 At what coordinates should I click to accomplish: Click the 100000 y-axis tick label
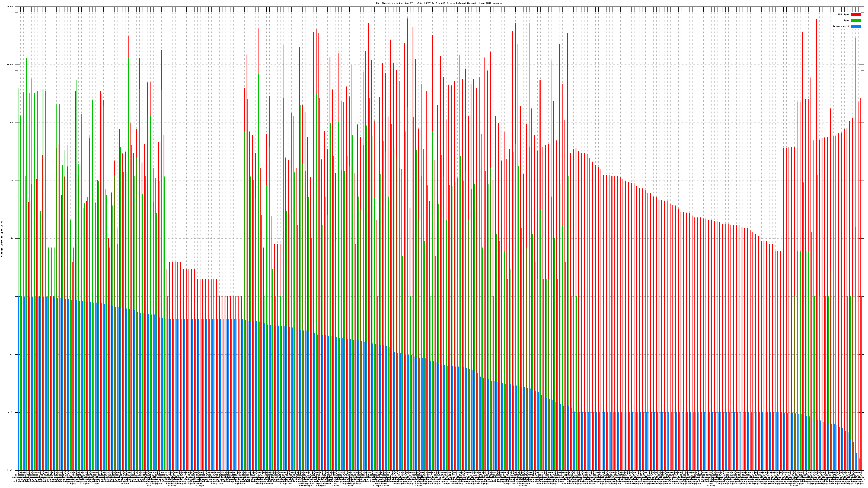click(10, 7)
